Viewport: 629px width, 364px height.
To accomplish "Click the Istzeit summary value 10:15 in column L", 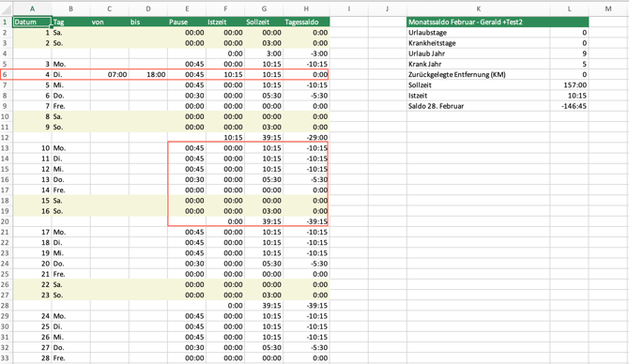I will click(x=569, y=96).
